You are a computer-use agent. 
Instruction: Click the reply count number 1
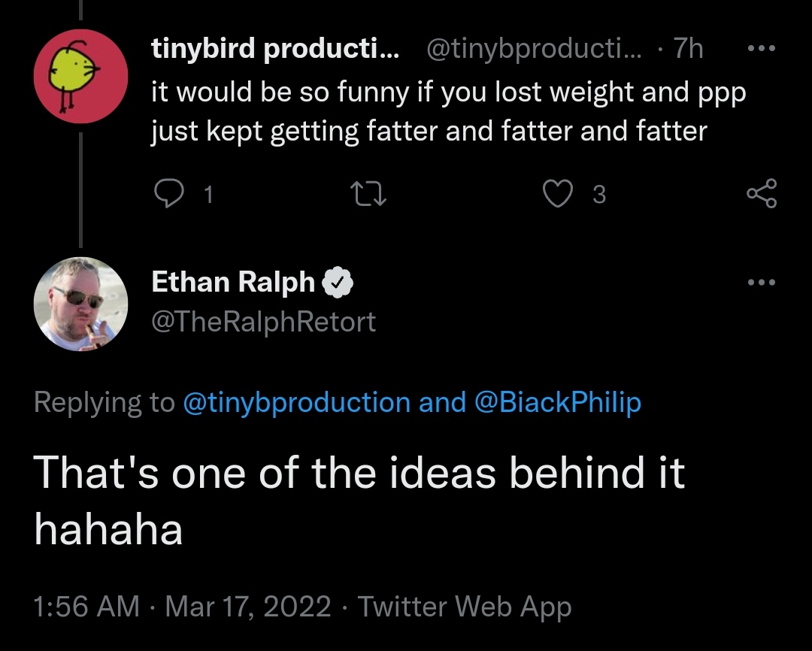tap(208, 195)
